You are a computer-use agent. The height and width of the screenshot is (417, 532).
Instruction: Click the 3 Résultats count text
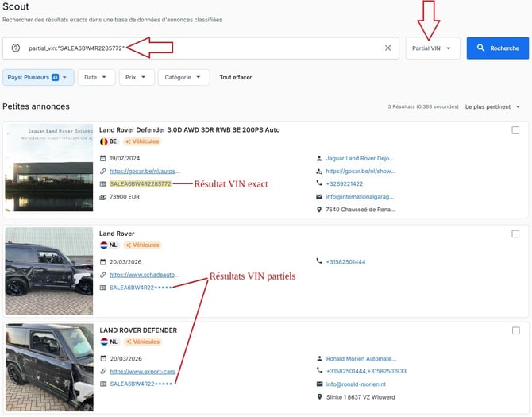click(423, 106)
